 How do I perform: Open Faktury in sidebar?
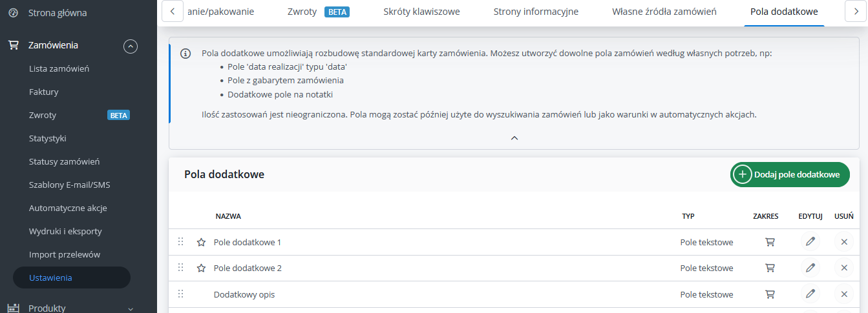coord(44,92)
